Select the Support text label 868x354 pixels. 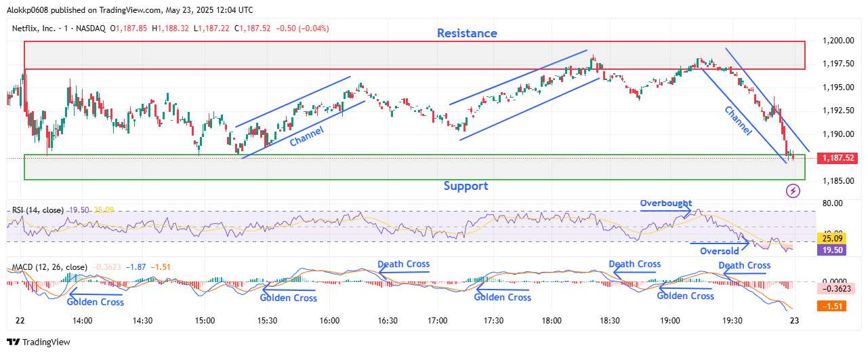(x=466, y=186)
